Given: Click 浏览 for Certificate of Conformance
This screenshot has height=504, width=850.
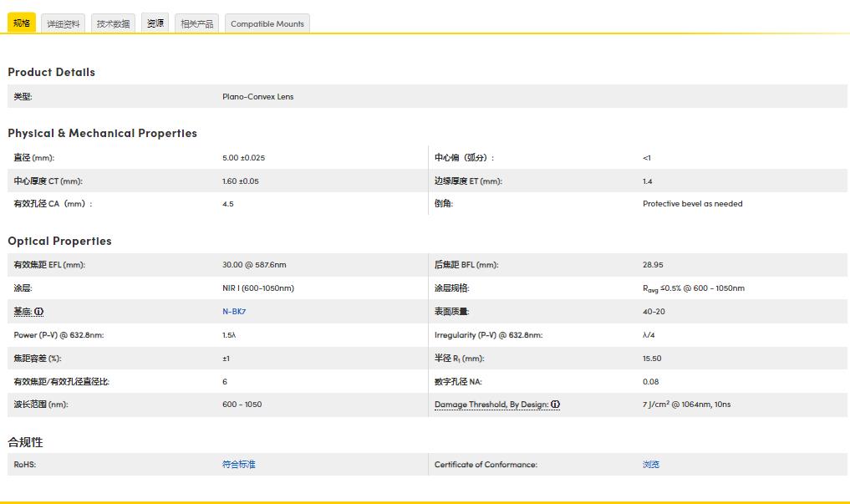Looking at the screenshot, I should pos(650,465).
